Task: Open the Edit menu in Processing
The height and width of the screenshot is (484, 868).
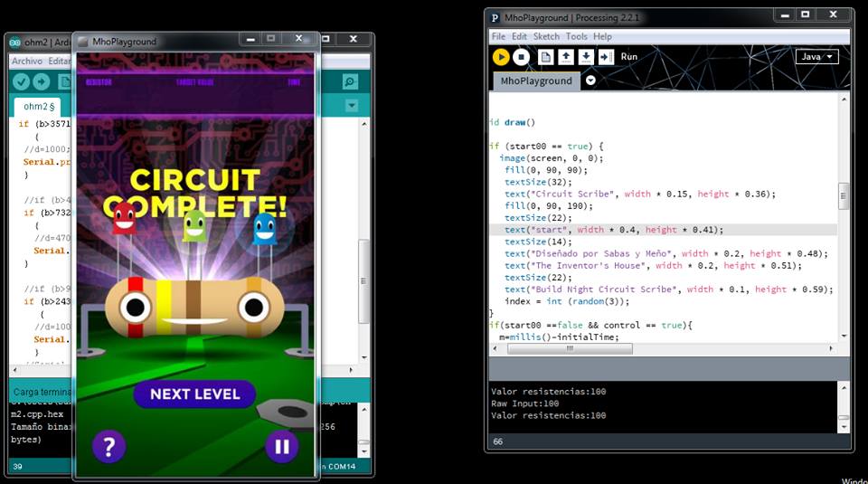Action: pyautogui.click(x=519, y=36)
